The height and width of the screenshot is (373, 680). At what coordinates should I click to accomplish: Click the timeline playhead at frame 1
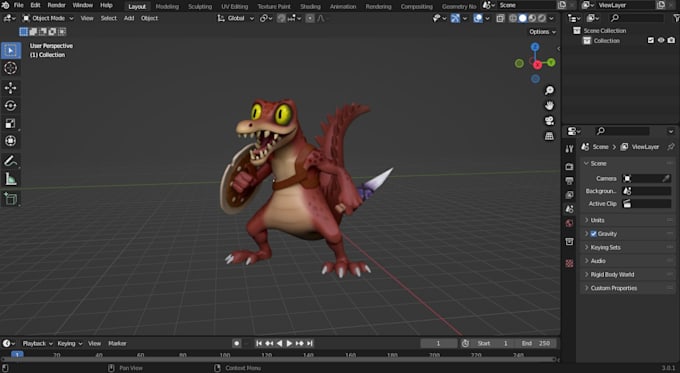point(17,354)
